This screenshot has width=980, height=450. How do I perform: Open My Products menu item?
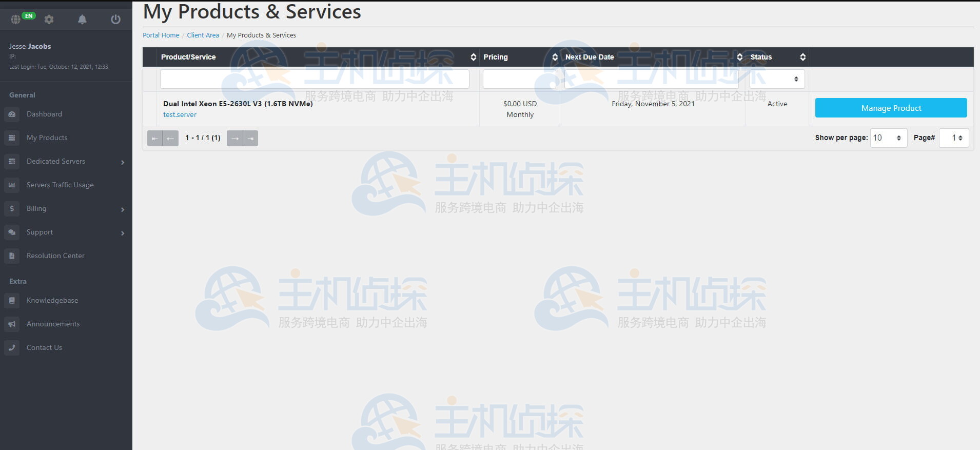47,138
